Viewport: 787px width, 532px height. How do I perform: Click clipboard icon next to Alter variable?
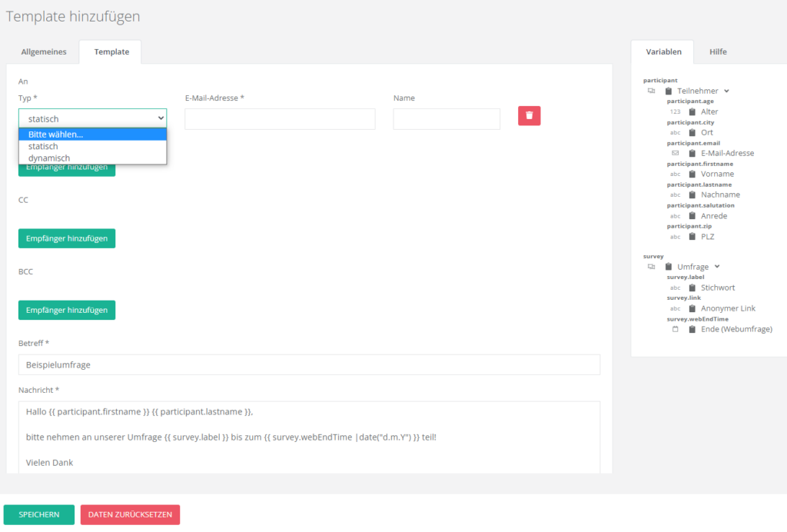tap(692, 111)
